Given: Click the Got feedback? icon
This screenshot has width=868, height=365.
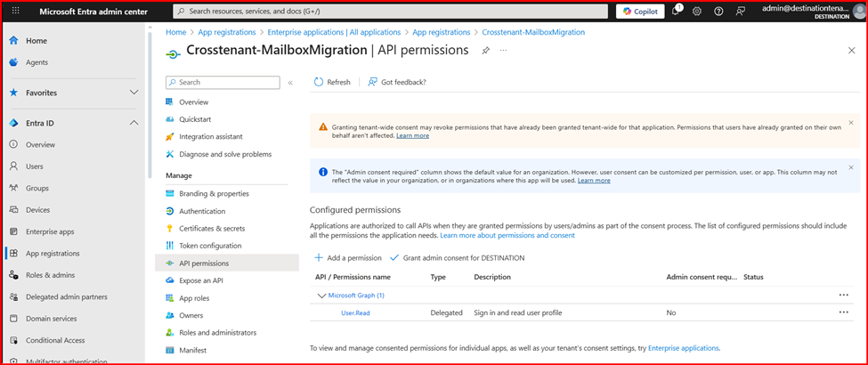Looking at the screenshot, I should (x=373, y=82).
